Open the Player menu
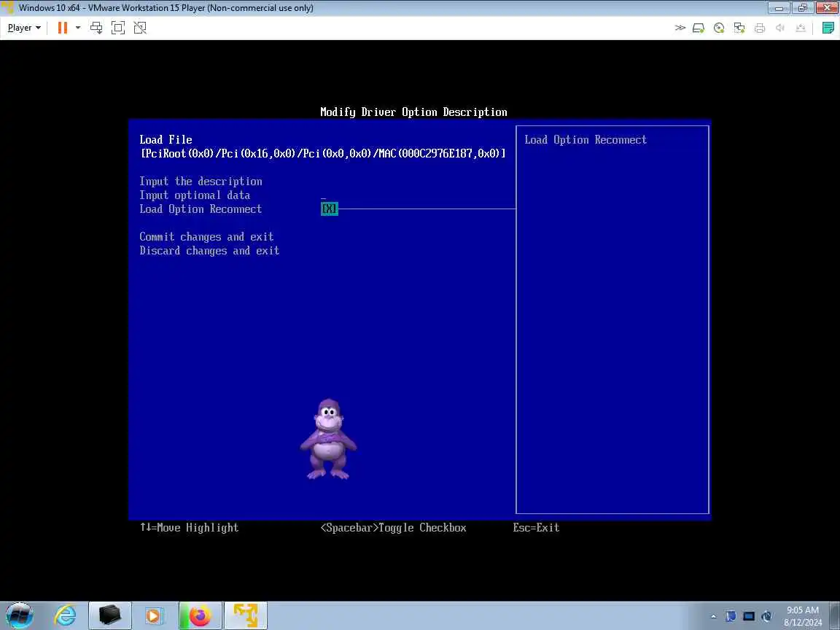This screenshot has height=630, width=840. click(x=24, y=28)
